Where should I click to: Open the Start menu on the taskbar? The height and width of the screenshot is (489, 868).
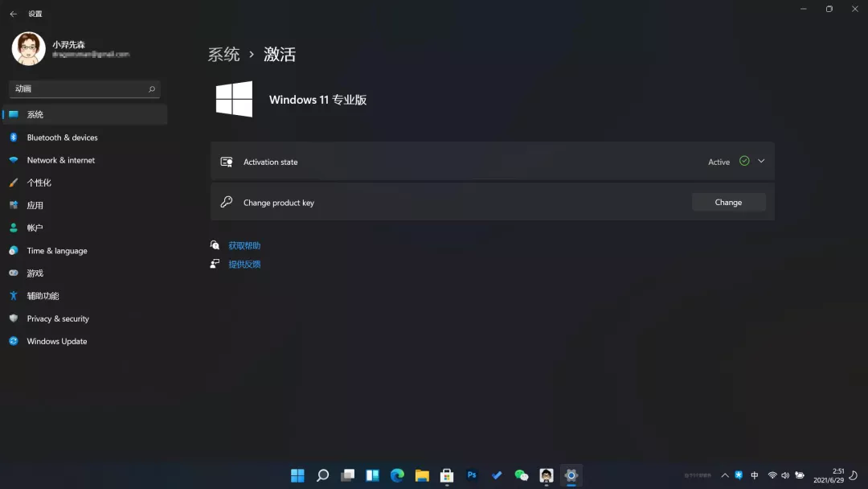pyautogui.click(x=298, y=475)
